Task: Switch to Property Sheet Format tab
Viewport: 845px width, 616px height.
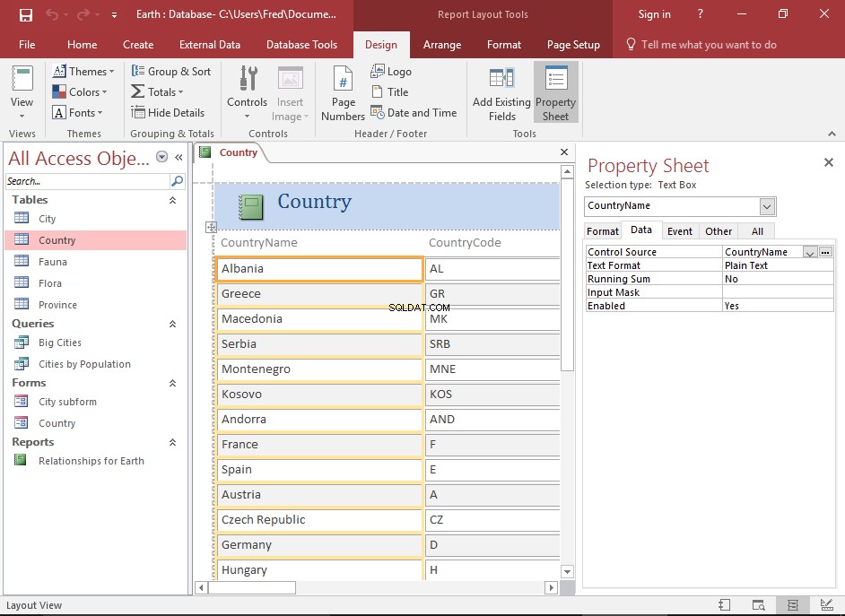Action: coord(603,231)
